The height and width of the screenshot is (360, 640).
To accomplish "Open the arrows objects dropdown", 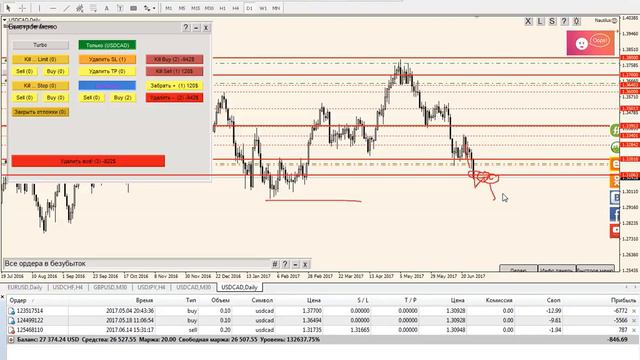I will pos(149,8).
